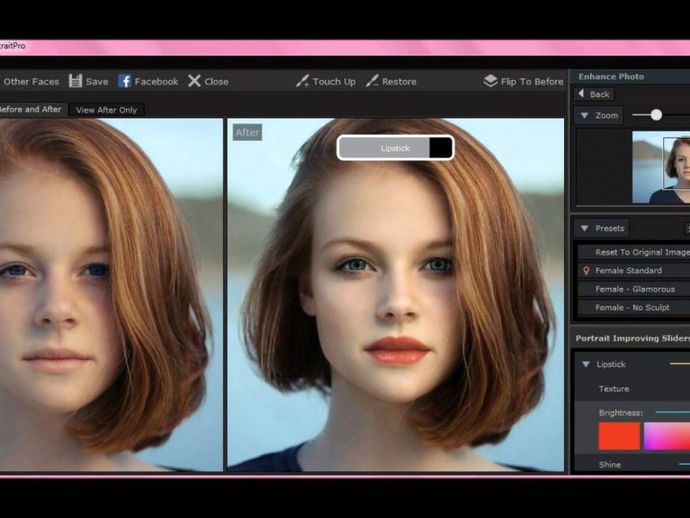
Task: Click the Save floppy disk icon
Action: tap(75, 81)
